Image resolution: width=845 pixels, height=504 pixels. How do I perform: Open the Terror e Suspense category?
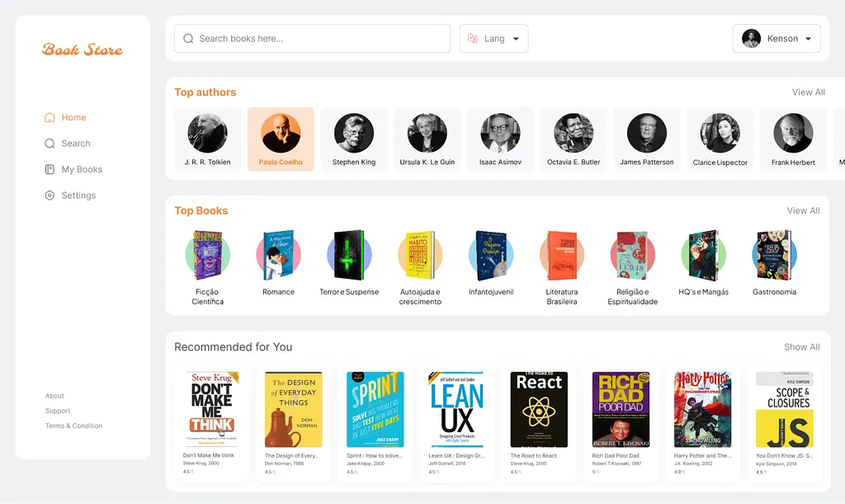(x=349, y=256)
